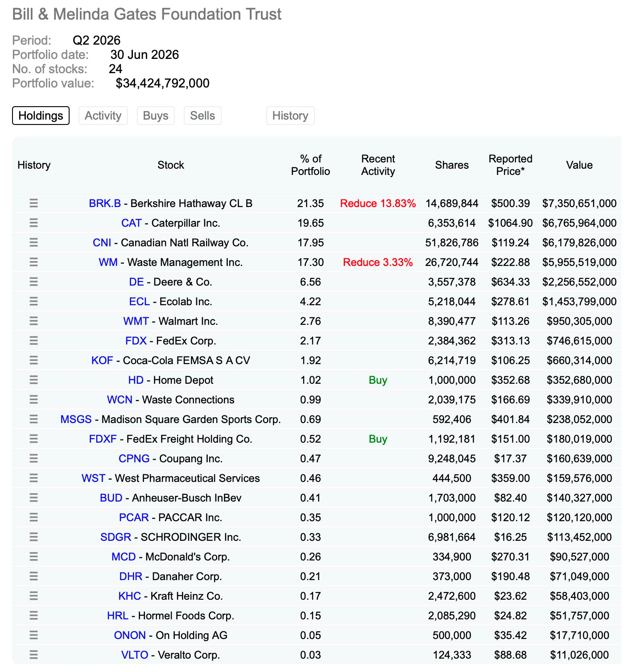Open history icon for Anheuser-Busch InBev row
The image size is (628, 672).
click(x=33, y=498)
